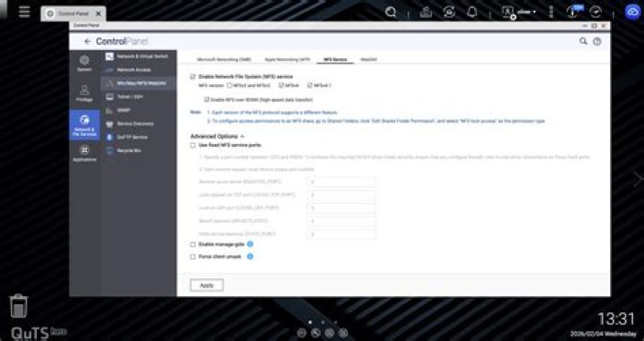Screen dimensions: 644x341
Task: Switch to Apple Networking (AFP) tab
Action: click(x=287, y=60)
